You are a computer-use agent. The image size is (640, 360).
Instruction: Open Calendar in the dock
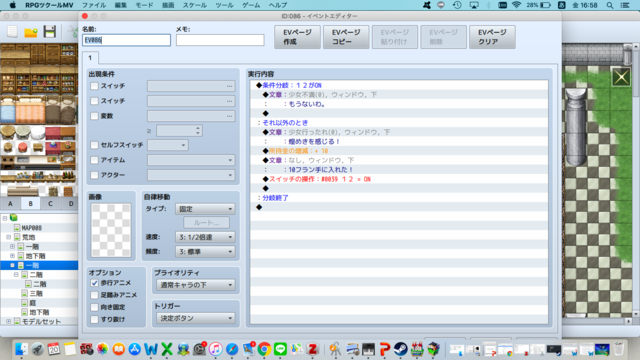click(53, 349)
